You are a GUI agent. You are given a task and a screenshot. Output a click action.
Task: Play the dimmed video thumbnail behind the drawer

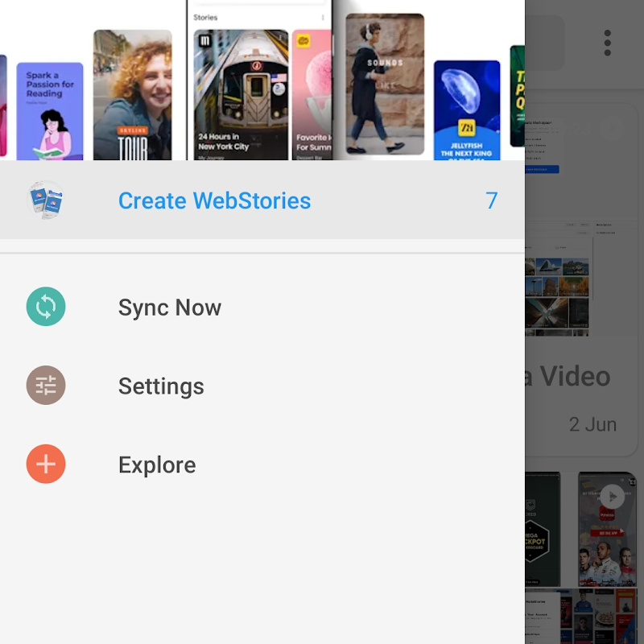[612, 497]
